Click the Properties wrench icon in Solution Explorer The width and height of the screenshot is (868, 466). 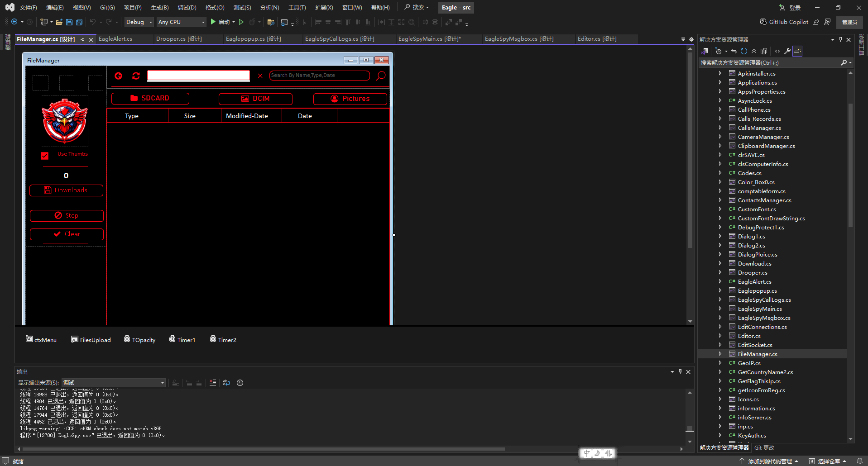tap(787, 51)
